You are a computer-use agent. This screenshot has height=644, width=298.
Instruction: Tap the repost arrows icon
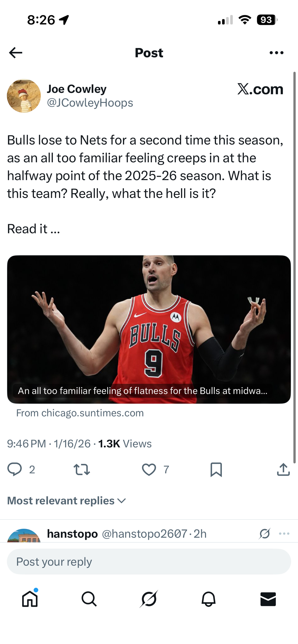[82, 469]
